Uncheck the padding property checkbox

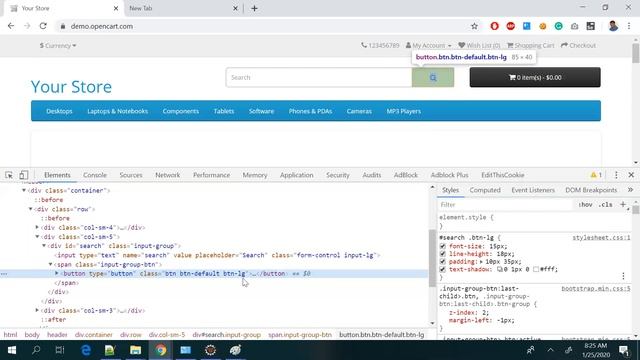point(443,262)
